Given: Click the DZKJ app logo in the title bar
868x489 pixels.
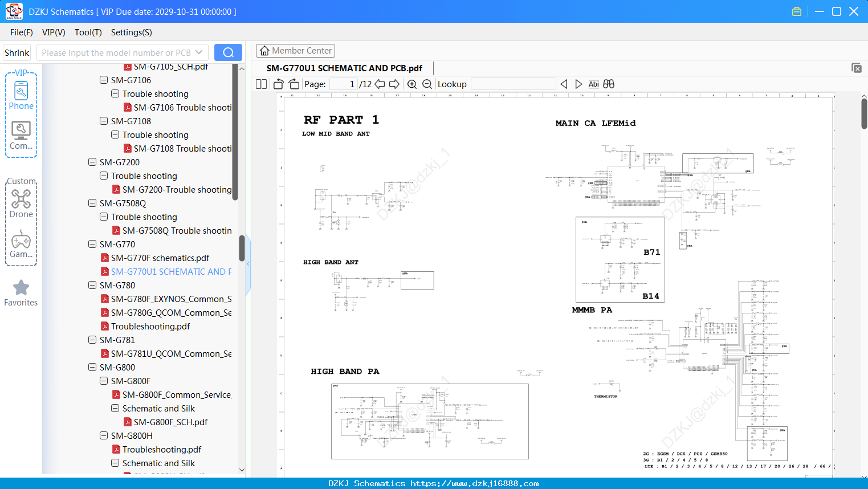Looking at the screenshot, I should 14,11.
